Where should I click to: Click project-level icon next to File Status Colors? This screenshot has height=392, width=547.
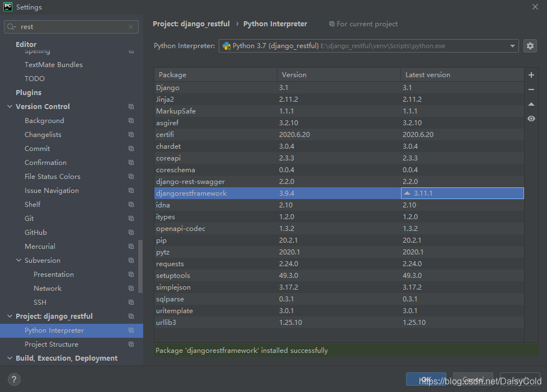131,177
